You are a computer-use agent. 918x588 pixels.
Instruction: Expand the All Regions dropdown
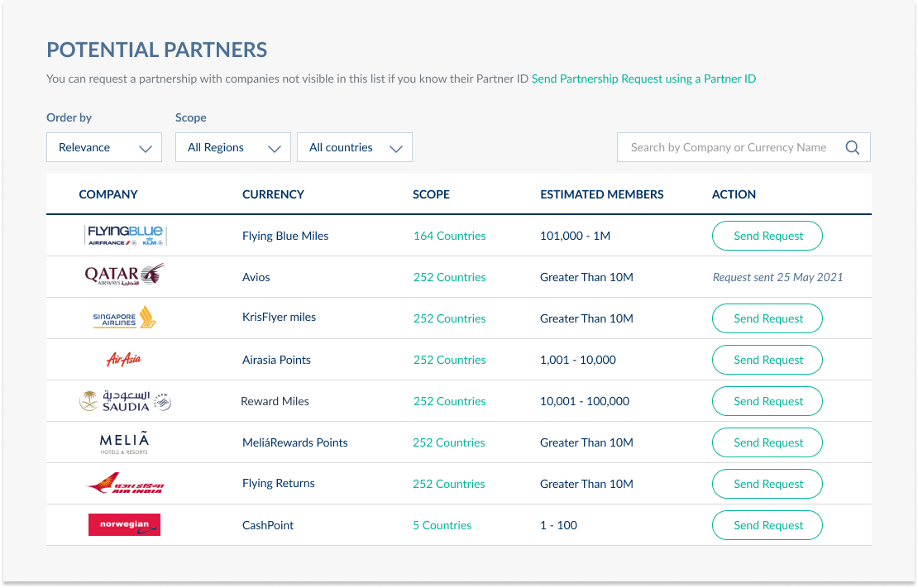pyautogui.click(x=232, y=147)
